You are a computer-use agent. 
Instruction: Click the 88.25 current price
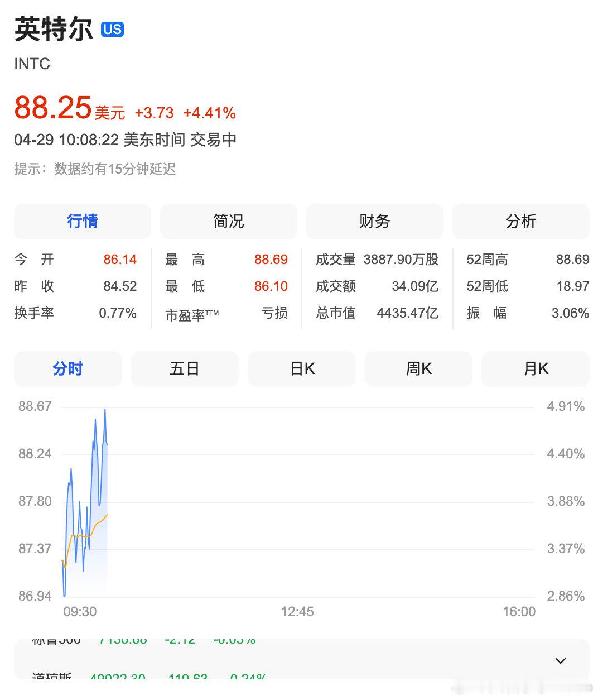(52, 107)
